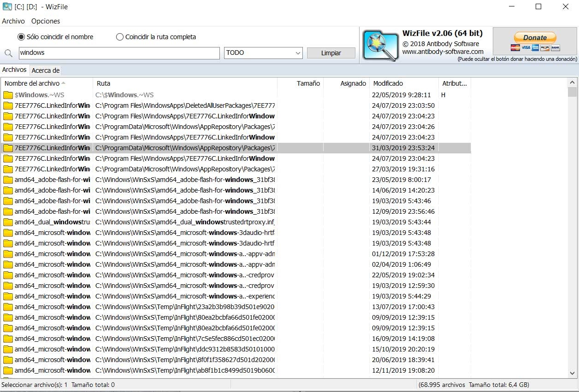The image size is (579, 392).
Task: Click path of amd64_dual_windowstrustedrtproxy.inf_ row
Action: coord(185,222)
